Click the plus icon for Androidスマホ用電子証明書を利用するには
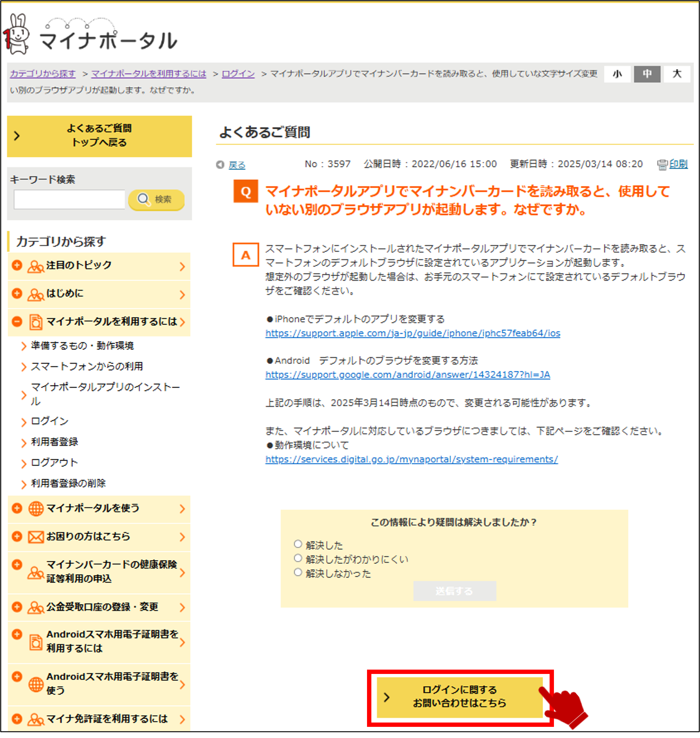The height and width of the screenshot is (738, 700). 17,634
